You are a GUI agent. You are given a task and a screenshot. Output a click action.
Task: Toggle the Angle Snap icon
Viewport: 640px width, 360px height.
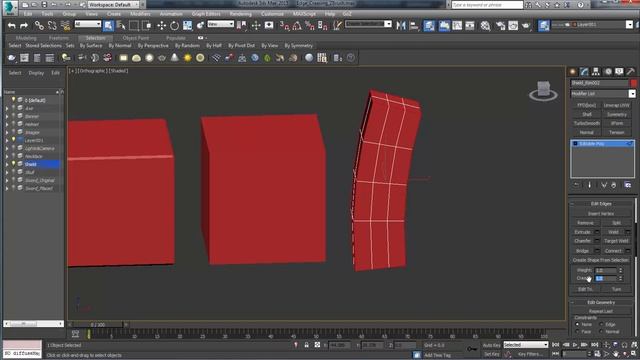click(x=297, y=26)
